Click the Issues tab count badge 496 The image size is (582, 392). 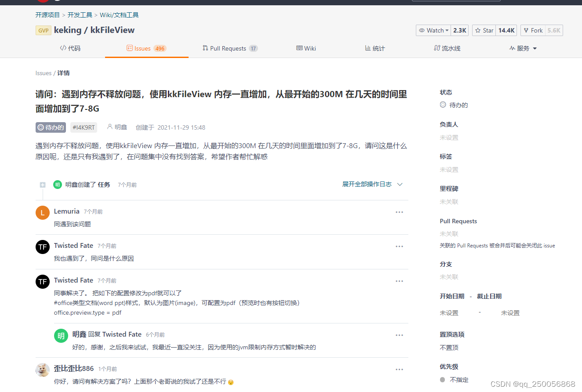click(x=160, y=48)
